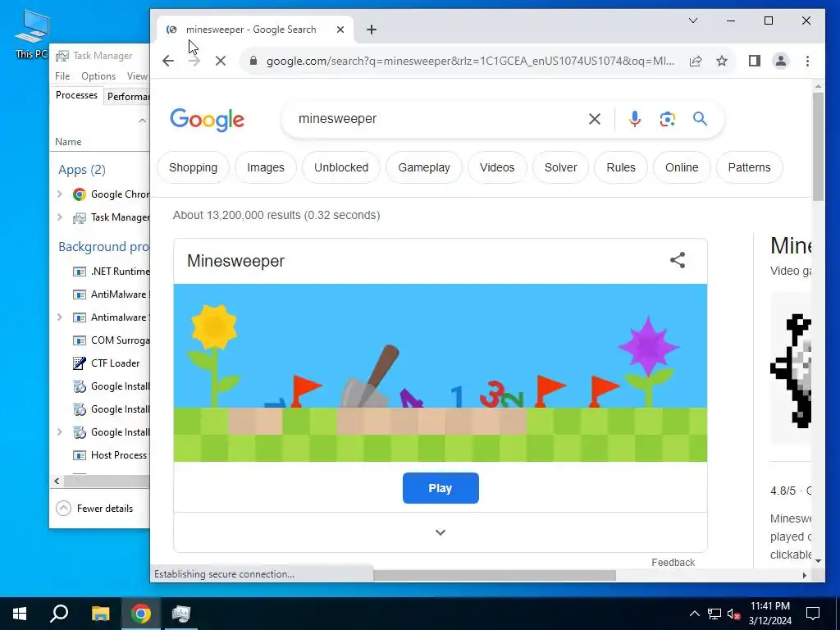The height and width of the screenshot is (630, 840).
Task: Open a new tab with plus icon
Action: pos(372,30)
